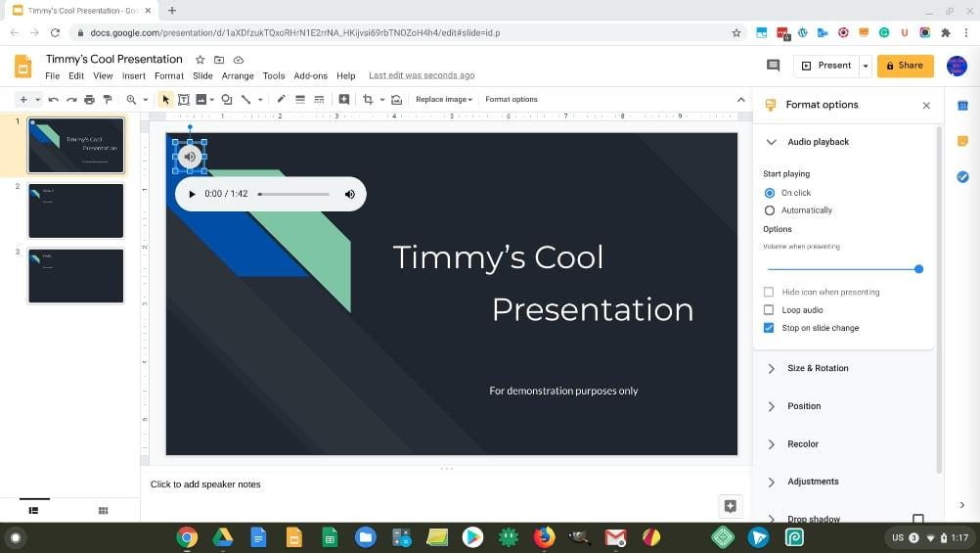Hide the menus with the collapse arrow
This screenshot has height=553, width=980.
pos(740,100)
